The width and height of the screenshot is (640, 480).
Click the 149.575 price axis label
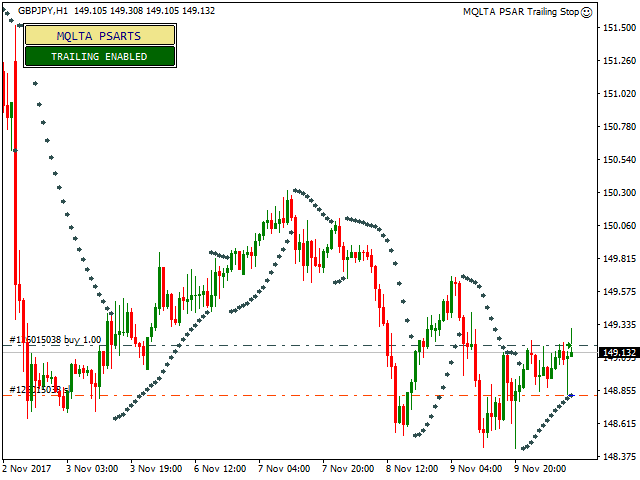point(620,291)
